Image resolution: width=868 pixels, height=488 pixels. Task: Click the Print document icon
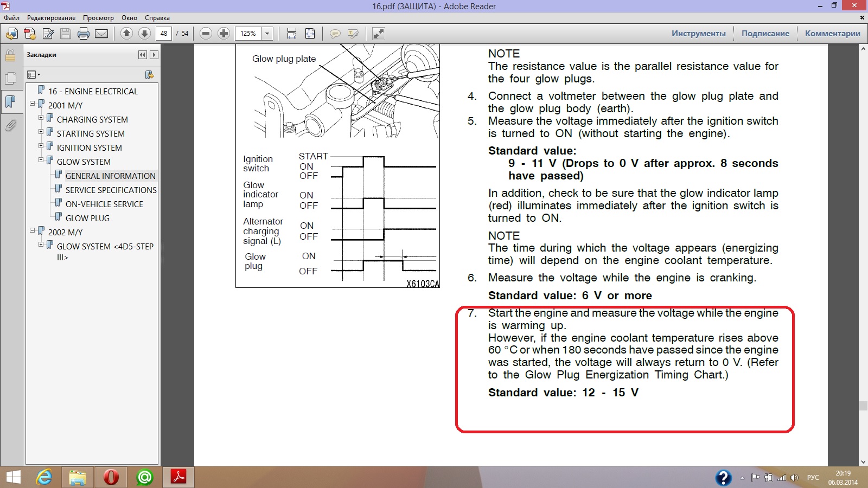click(84, 34)
